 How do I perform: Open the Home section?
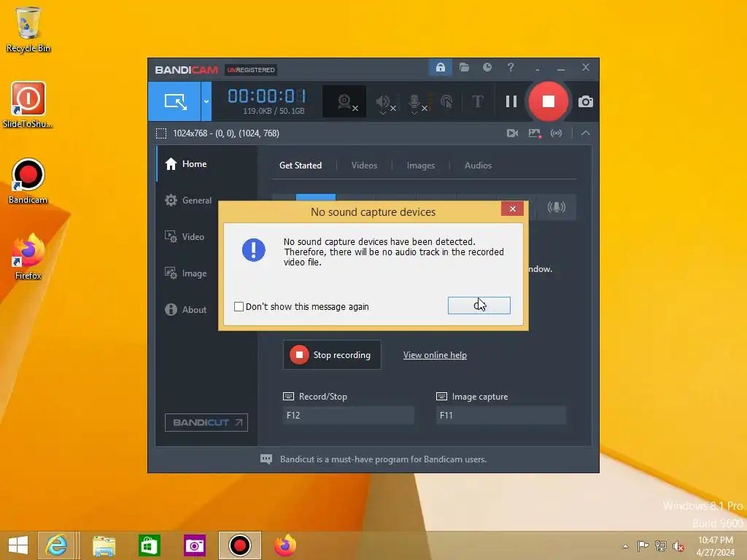pos(206,164)
